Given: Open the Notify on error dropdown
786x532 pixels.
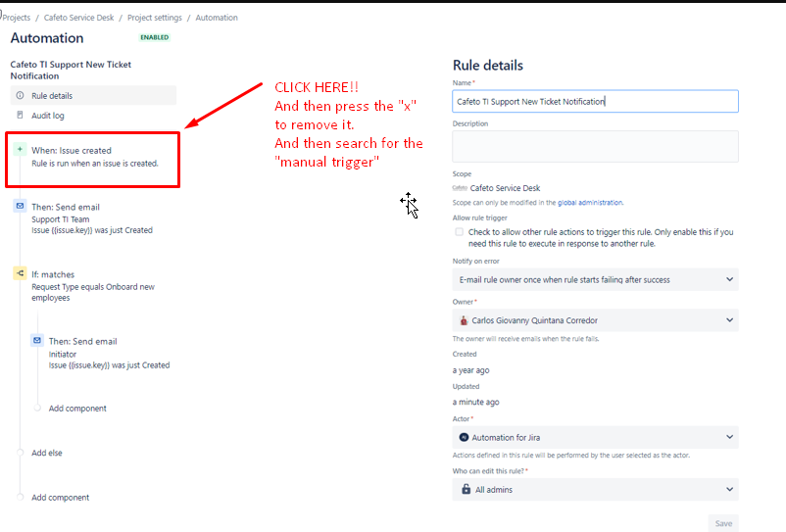Looking at the screenshot, I should 595,279.
